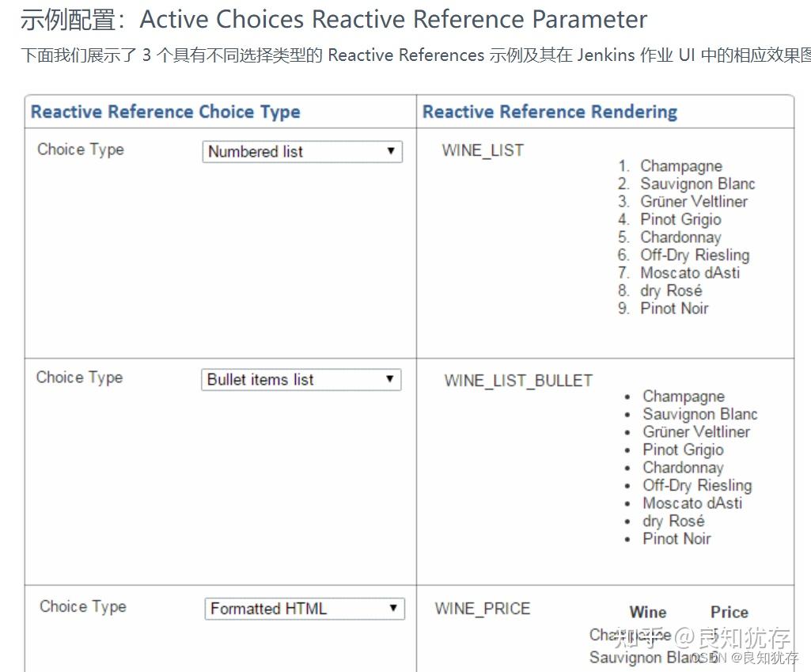The width and height of the screenshot is (811, 672).
Task: Click the arrow on Bullet items list combo
Action: (390, 378)
